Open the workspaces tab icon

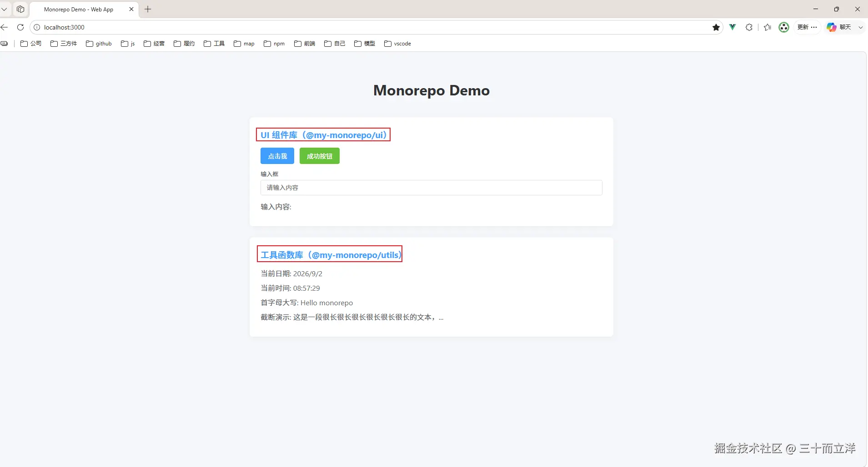point(20,9)
